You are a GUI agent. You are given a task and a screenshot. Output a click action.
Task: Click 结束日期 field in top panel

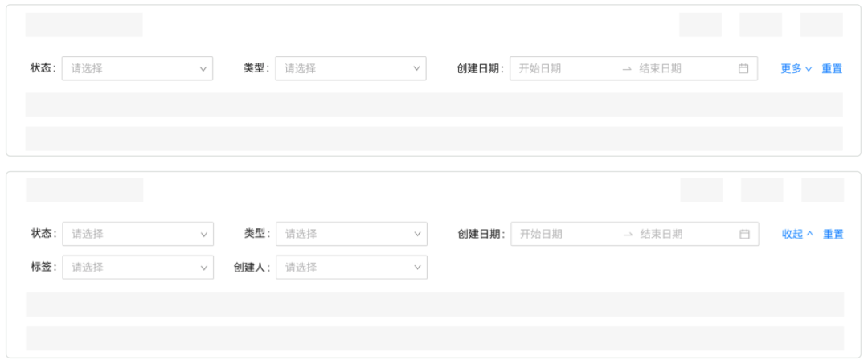point(679,68)
